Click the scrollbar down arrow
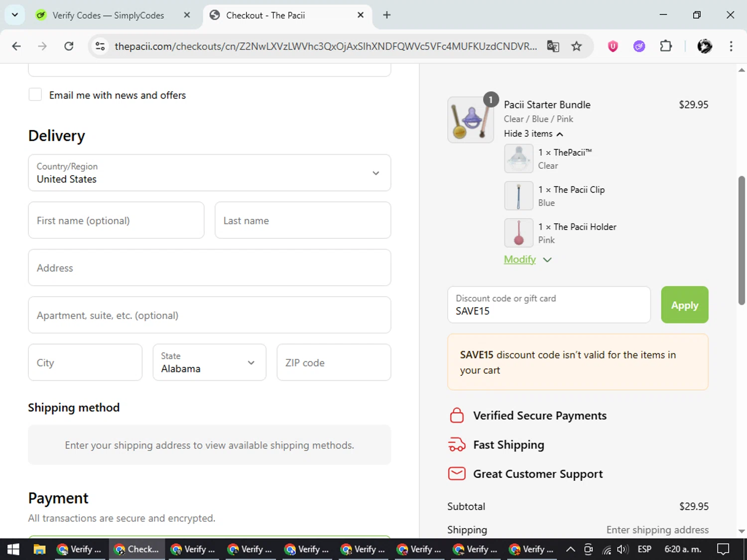 point(742,531)
